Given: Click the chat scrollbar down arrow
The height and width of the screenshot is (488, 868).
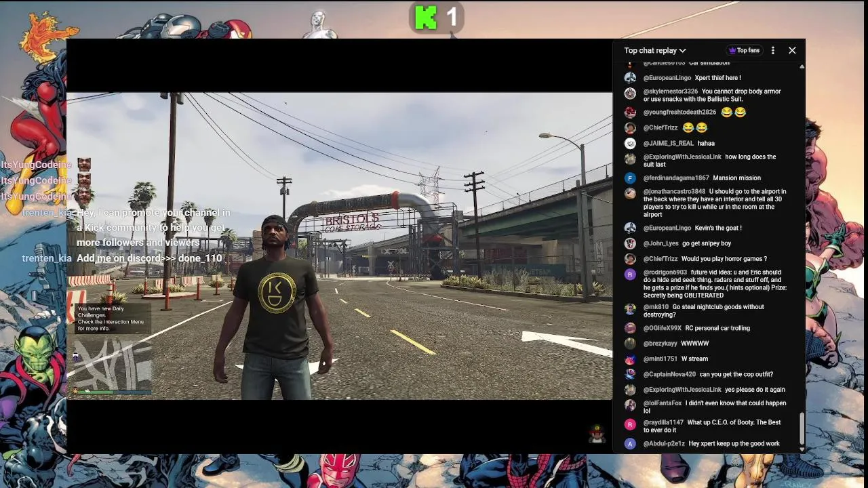Looking at the screenshot, I should coord(802,449).
